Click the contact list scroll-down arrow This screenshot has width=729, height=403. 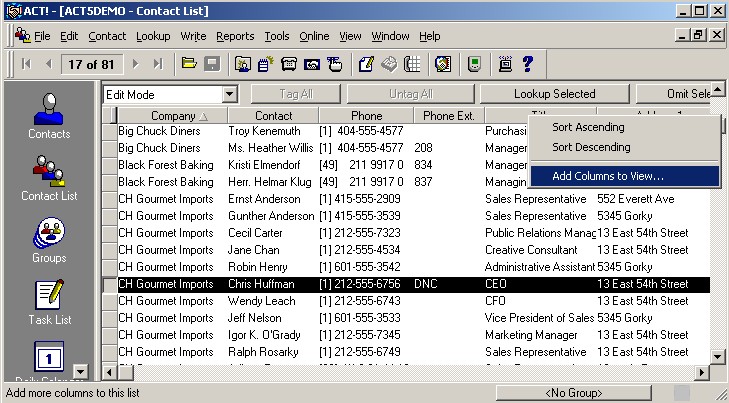717,357
